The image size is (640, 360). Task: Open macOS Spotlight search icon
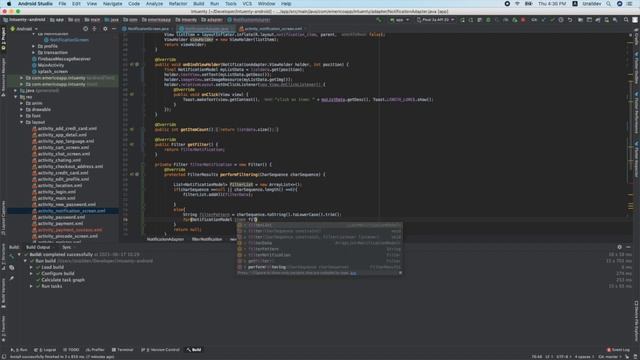click(609, 4)
